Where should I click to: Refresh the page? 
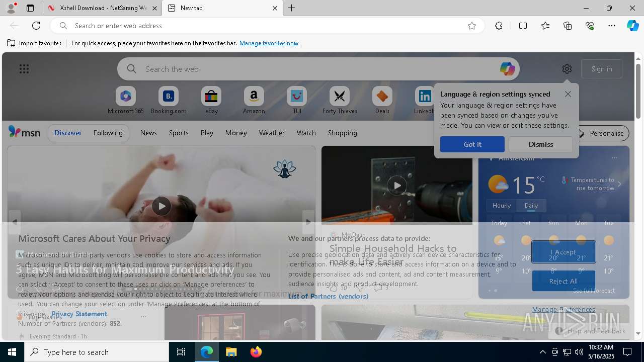pyautogui.click(x=36, y=26)
